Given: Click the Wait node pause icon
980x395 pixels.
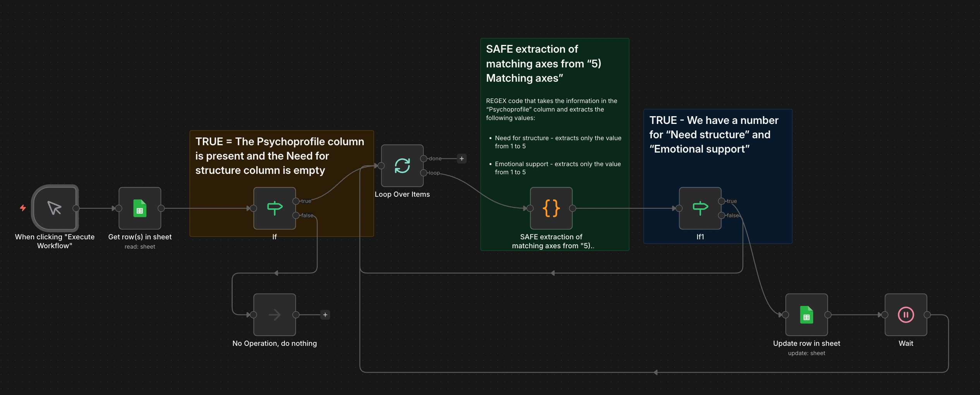Looking at the screenshot, I should pos(906,314).
